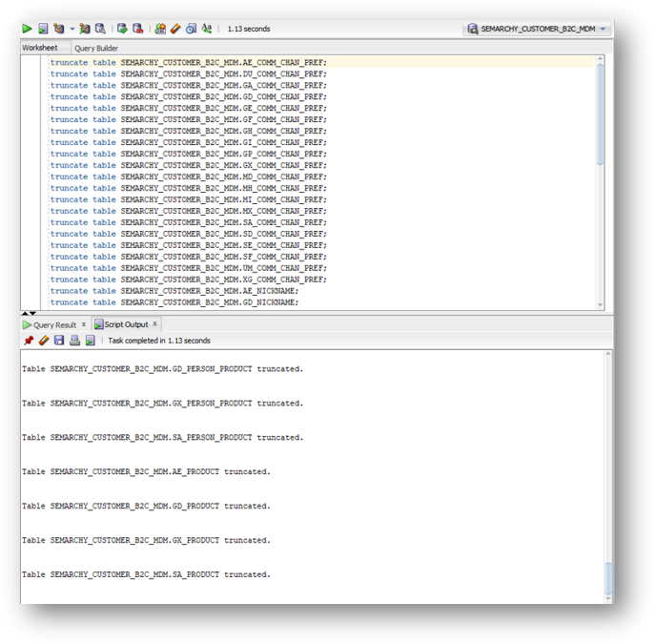Open the SEMARCHY_CUSTOMER_B2C_MDM connection dropdown

tap(603, 29)
